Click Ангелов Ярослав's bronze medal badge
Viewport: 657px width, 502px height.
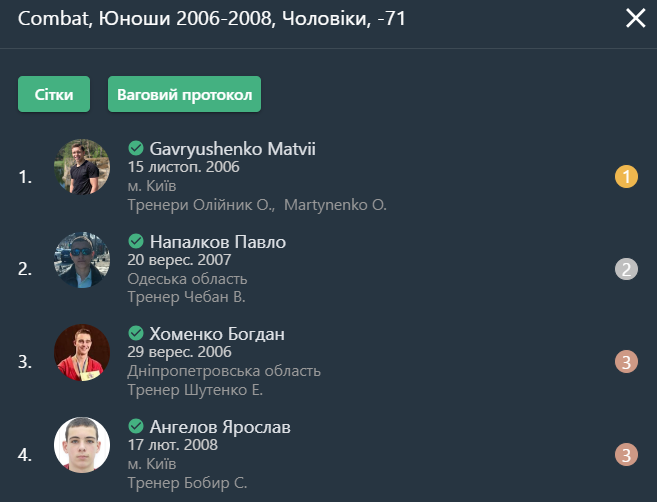[x=626, y=455]
